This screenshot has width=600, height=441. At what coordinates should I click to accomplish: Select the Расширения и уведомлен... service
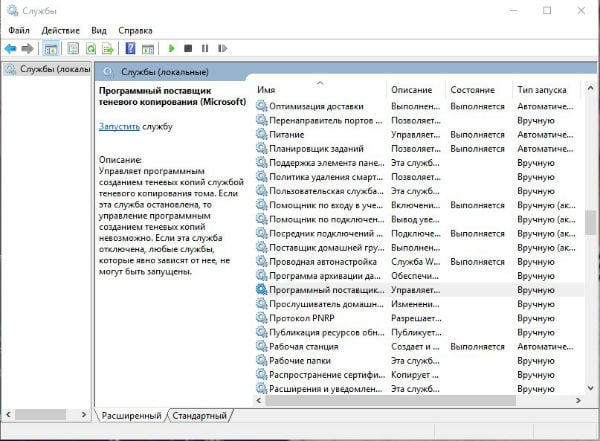click(x=419, y=389)
